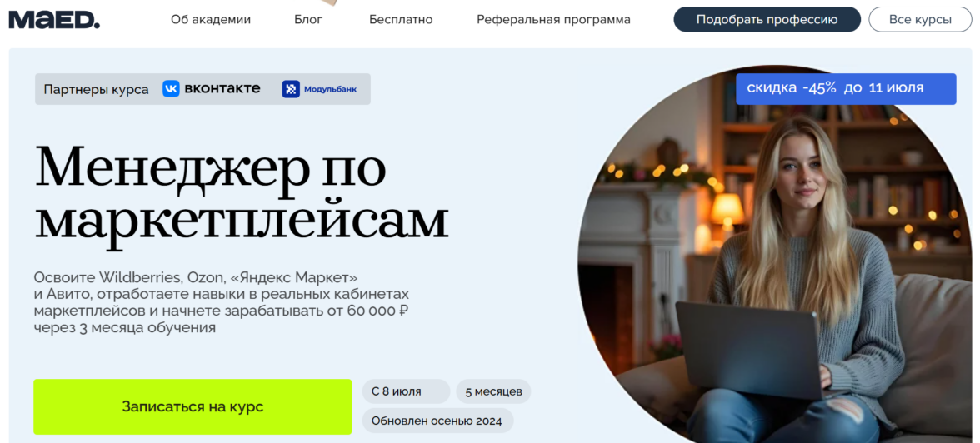Viewport: 980px width, 443px height.
Task: Click the Менеджер по маркетплейсам heading
Action: pyautogui.click(x=242, y=195)
